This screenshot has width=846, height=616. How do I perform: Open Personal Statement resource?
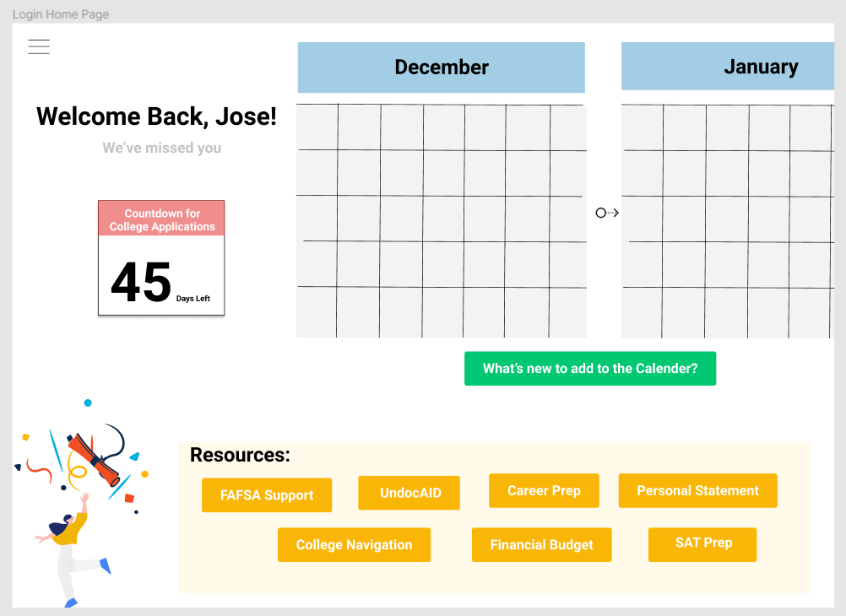point(697,490)
